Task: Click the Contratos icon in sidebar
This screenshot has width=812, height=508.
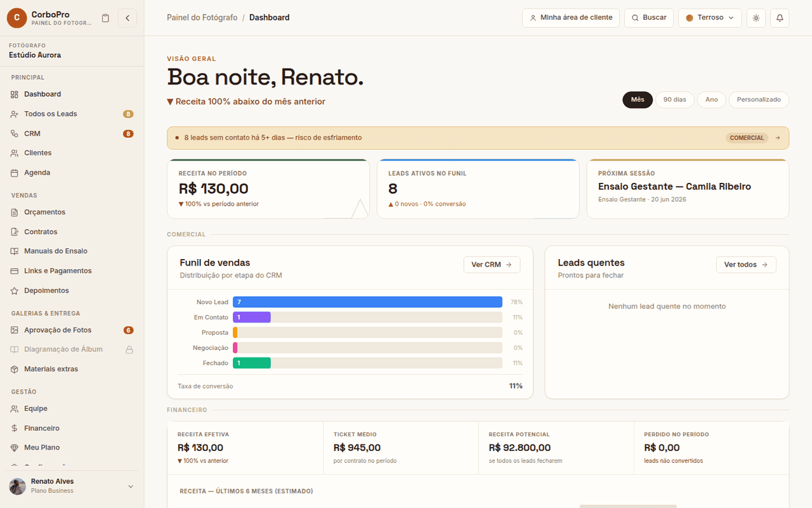Action: coord(15,232)
